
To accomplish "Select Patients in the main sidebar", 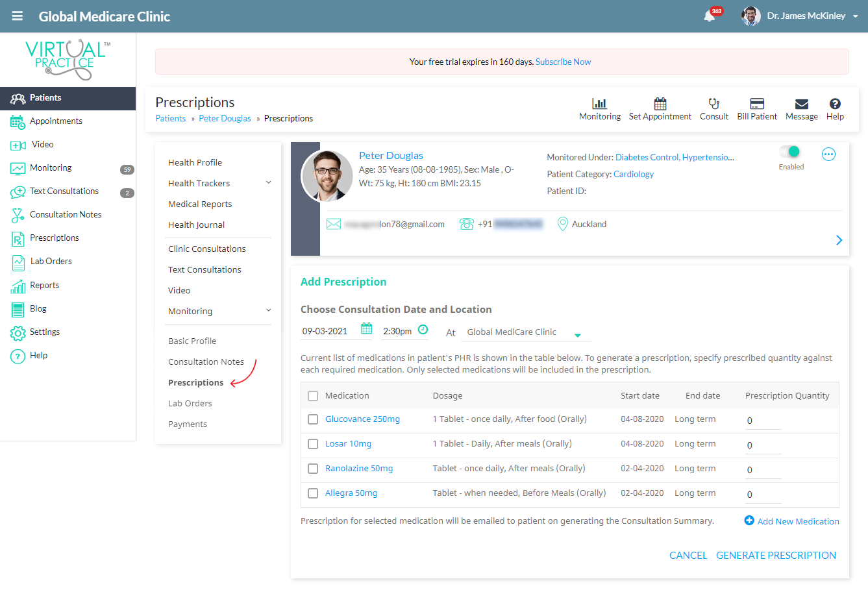I will click(x=68, y=98).
